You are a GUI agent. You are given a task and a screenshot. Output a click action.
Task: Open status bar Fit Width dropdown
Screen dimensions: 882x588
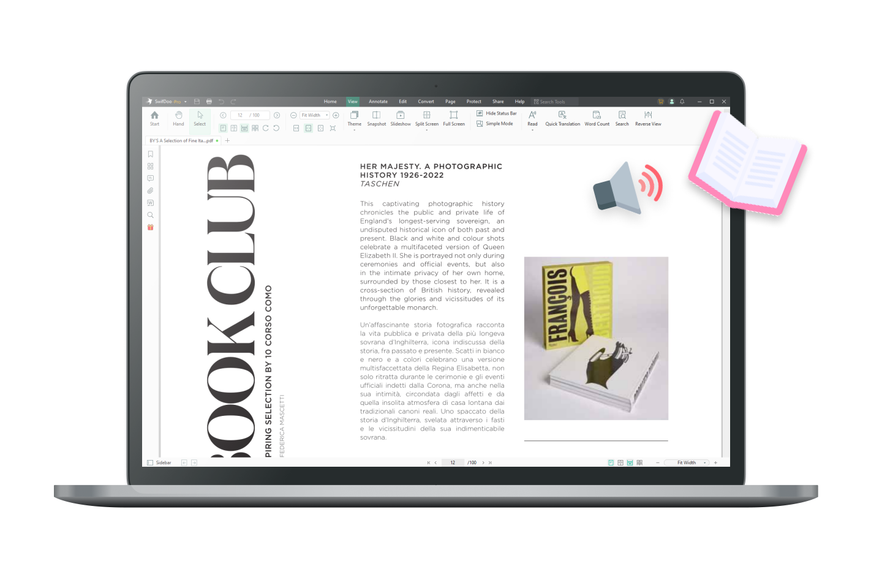pyautogui.click(x=687, y=463)
